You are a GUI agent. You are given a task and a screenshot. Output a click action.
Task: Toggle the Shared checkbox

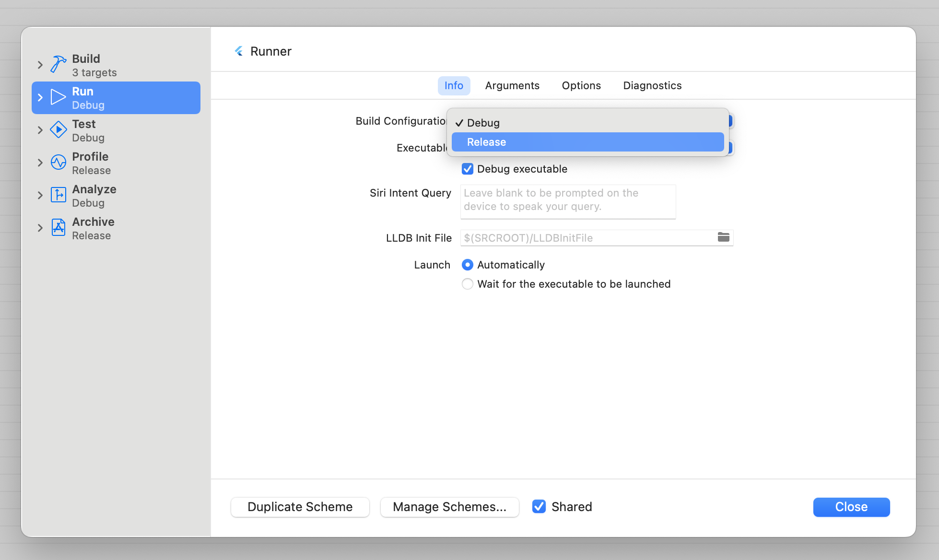[x=539, y=506]
